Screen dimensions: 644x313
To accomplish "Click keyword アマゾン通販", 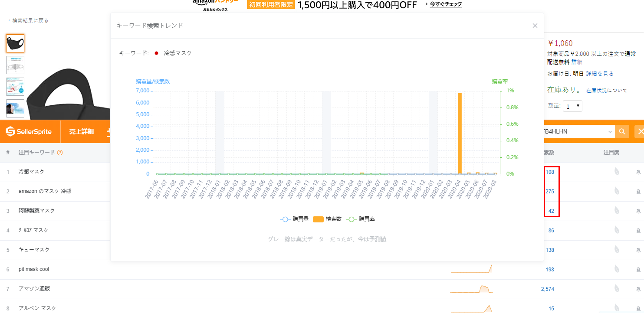I will (x=34, y=289).
